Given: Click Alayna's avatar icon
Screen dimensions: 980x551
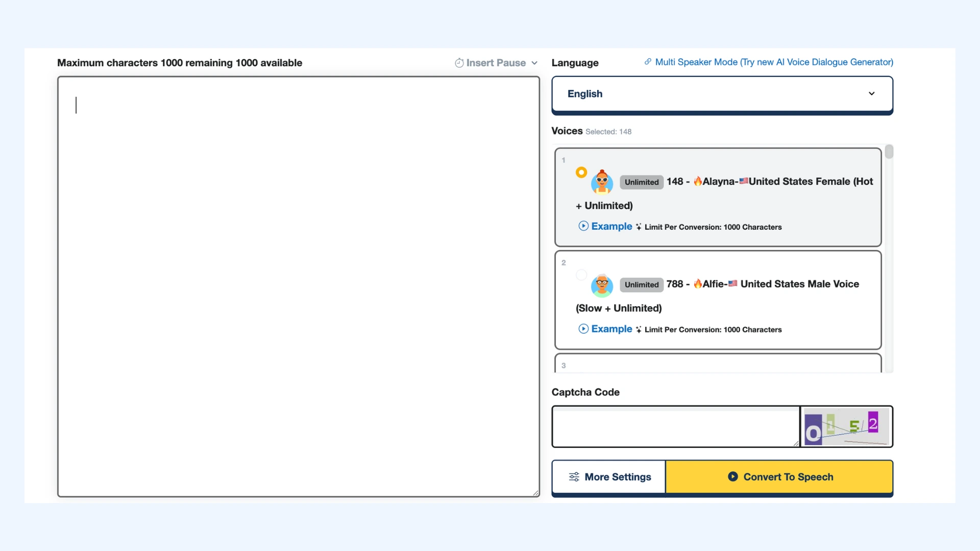Looking at the screenshot, I should pos(602,182).
